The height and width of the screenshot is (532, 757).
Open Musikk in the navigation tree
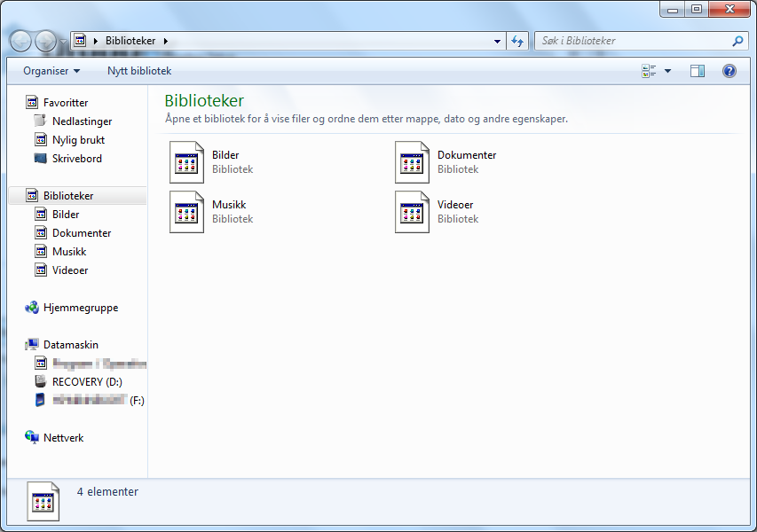69,252
